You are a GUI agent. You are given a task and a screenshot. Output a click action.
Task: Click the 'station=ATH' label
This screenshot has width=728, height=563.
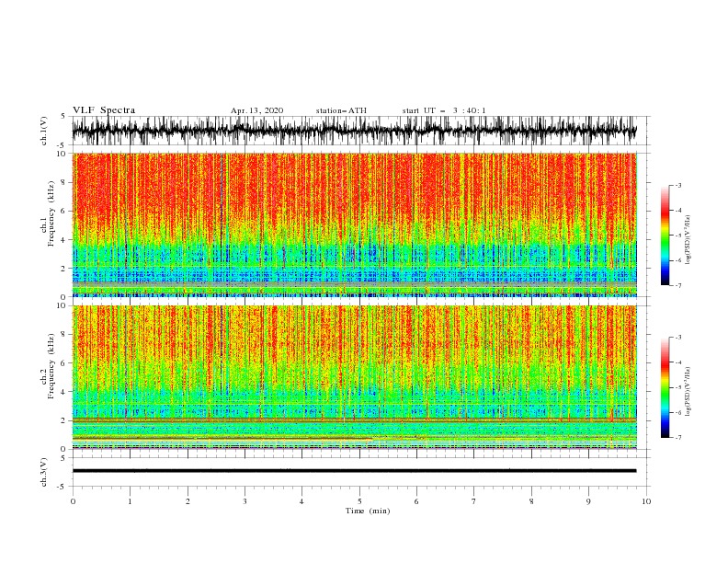(341, 110)
